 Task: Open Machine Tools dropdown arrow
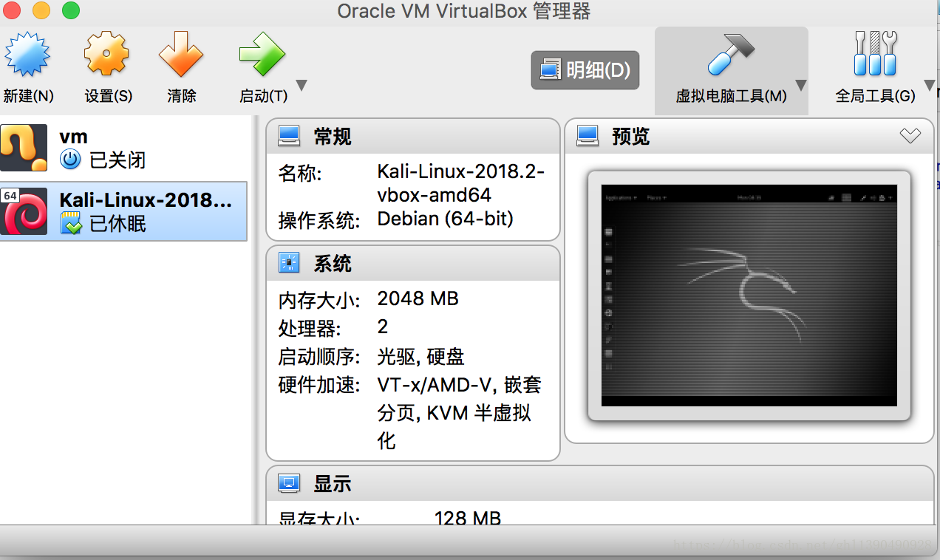pos(800,86)
